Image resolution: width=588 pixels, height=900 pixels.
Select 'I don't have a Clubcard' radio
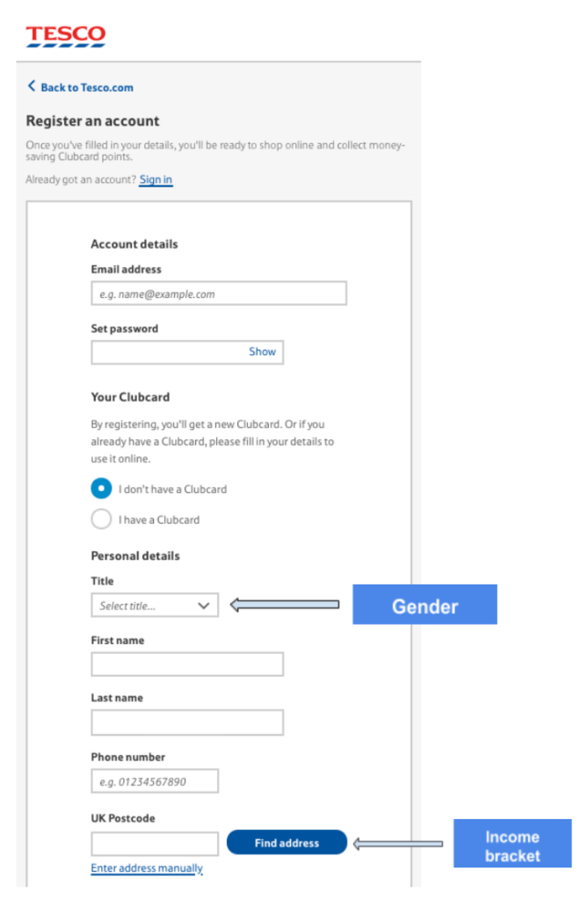pos(101,489)
